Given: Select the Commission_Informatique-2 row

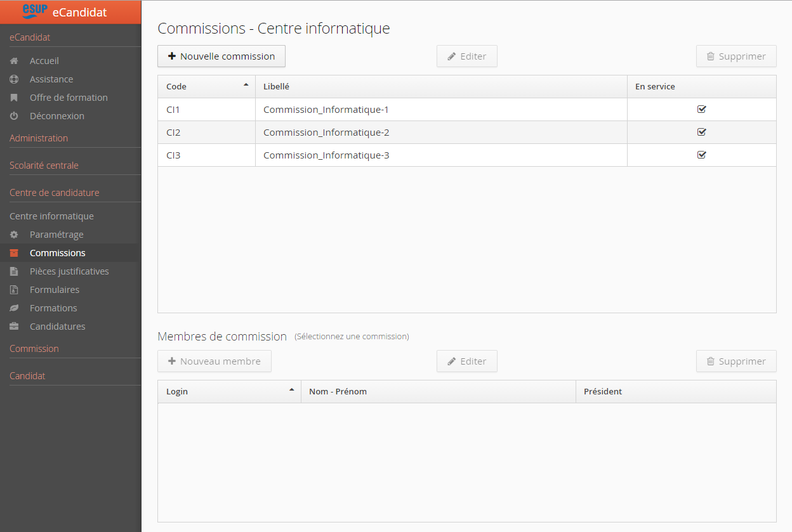Looking at the screenshot, I should [x=326, y=133].
